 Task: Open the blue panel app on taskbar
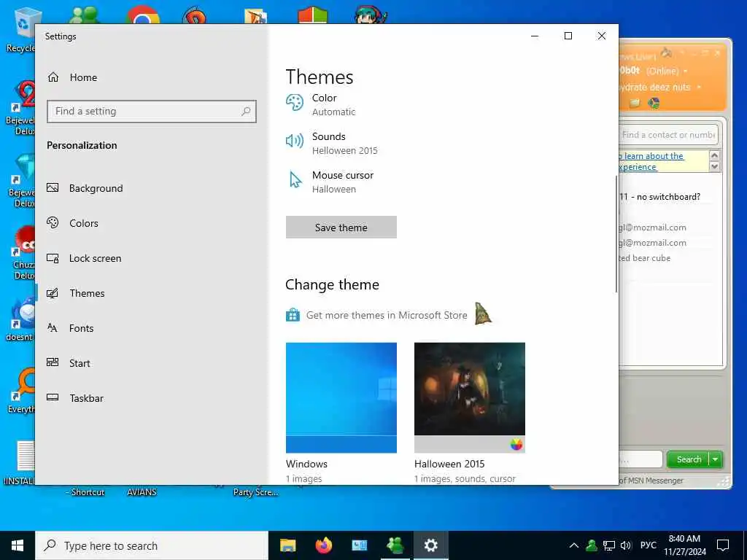pyautogui.click(x=359, y=545)
